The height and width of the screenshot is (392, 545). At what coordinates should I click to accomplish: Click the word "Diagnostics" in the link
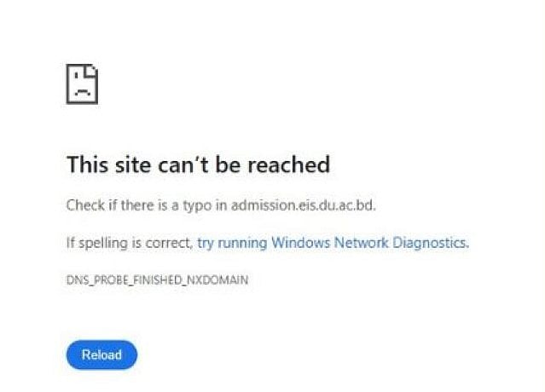point(428,243)
